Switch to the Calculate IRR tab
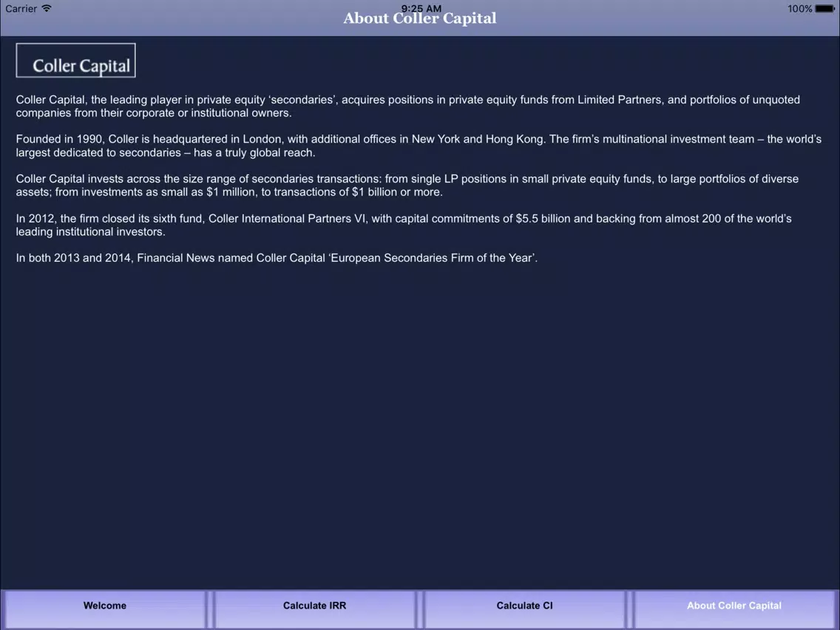This screenshot has height=630, width=840. 315,609
